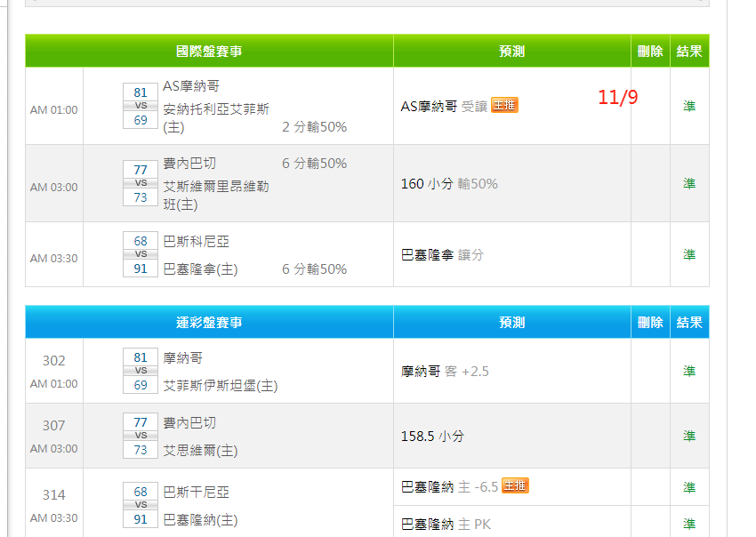The image size is (756, 537).
Task: Click the 國際盤賽事 table header
Action: pos(209,51)
